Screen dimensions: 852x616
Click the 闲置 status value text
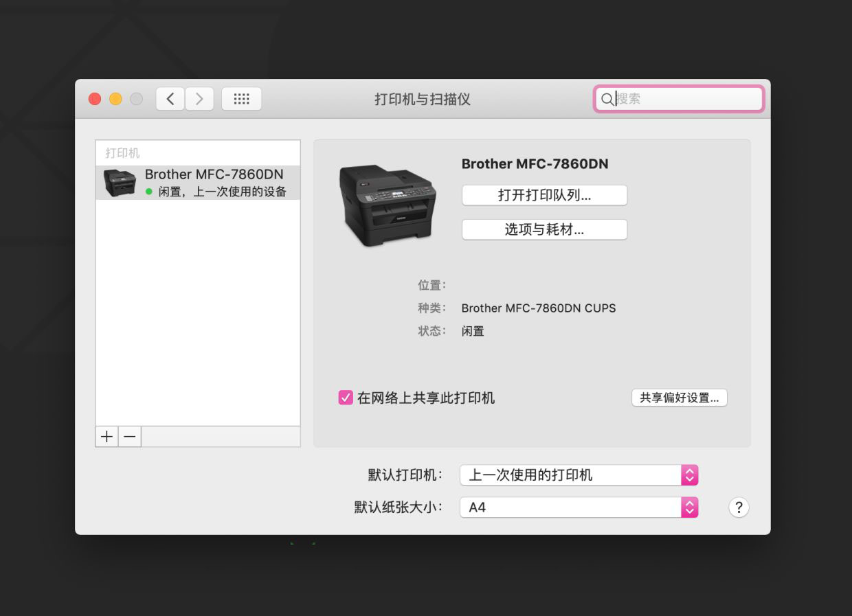(x=473, y=331)
